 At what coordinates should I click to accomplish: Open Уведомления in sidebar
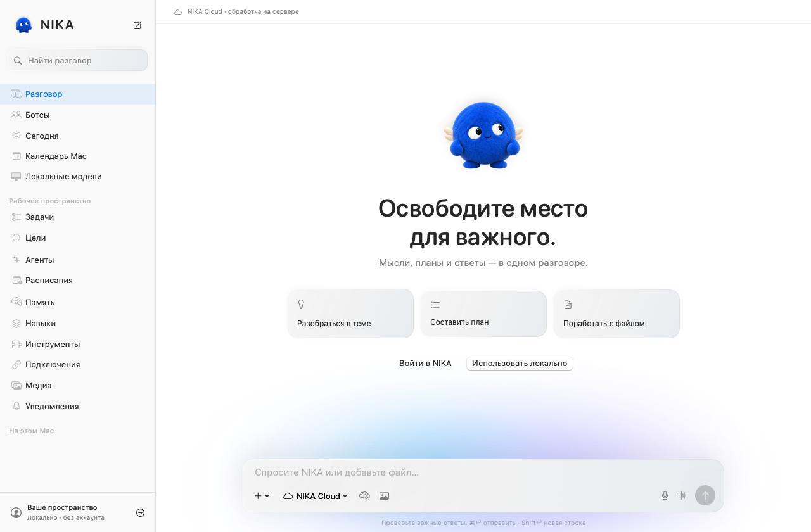(77, 406)
